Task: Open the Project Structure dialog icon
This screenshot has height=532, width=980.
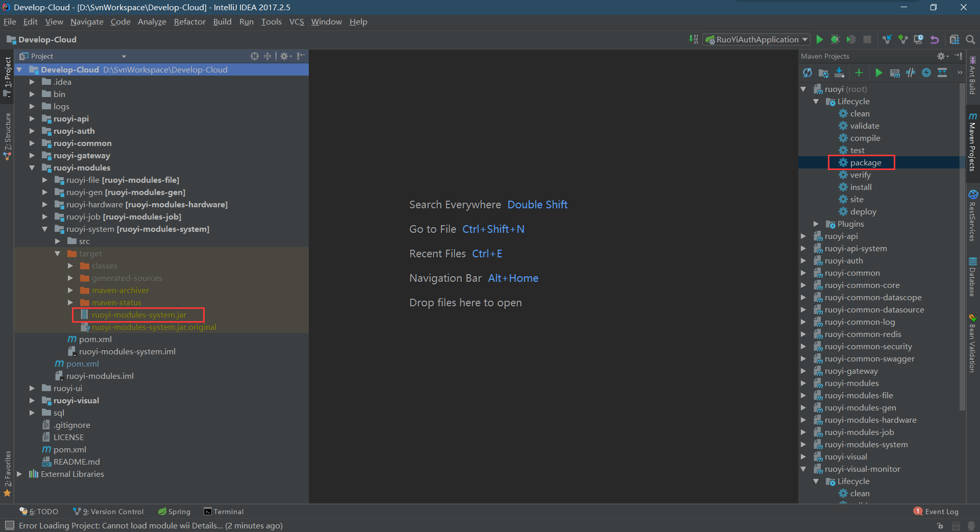Action: [x=954, y=39]
